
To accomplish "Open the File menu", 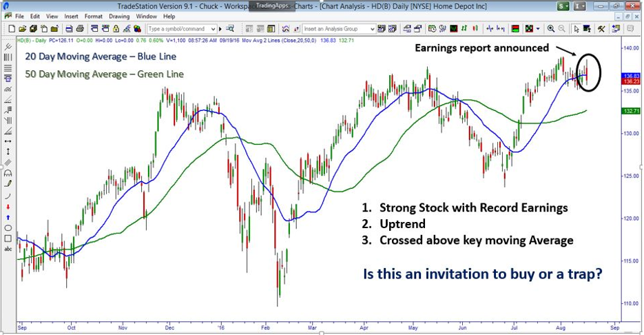I will coord(19,17).
